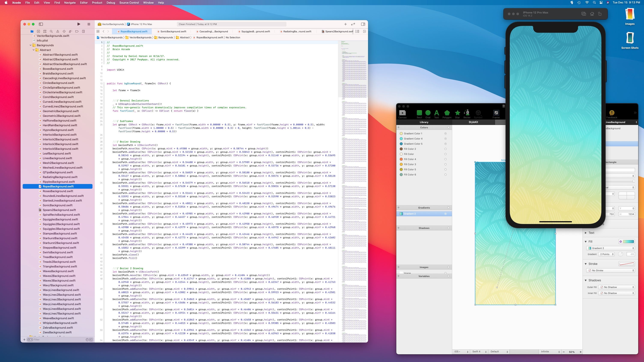The height and width of the screenshot is (362, 644).
Task: Toggle the radio button beside Gradient Color 1
Action: [x=446, y=134]
